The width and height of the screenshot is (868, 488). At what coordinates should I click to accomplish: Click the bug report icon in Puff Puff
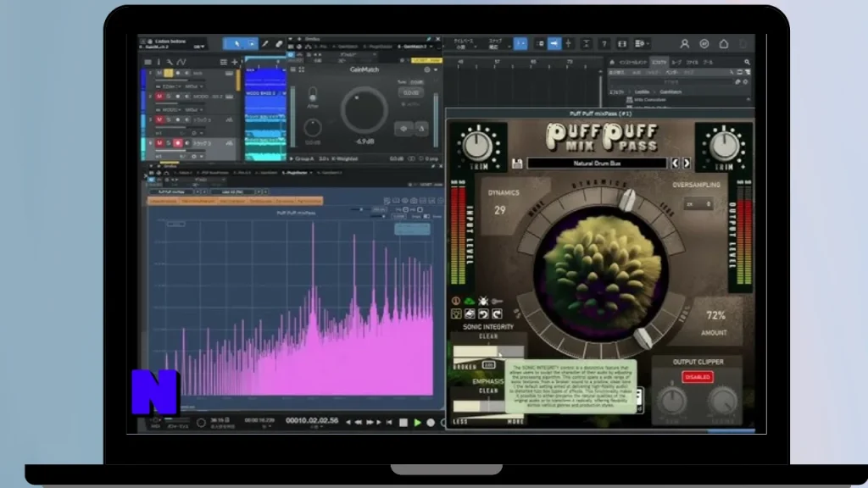pos(482,301)
